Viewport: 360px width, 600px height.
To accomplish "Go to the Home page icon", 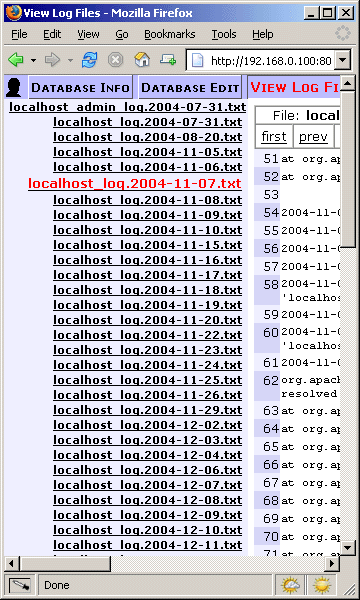I will 142,60.
